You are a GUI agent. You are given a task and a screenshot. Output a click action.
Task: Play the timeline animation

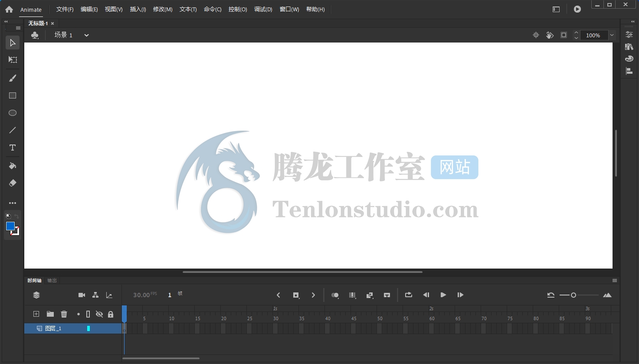(x=443, y=295)
